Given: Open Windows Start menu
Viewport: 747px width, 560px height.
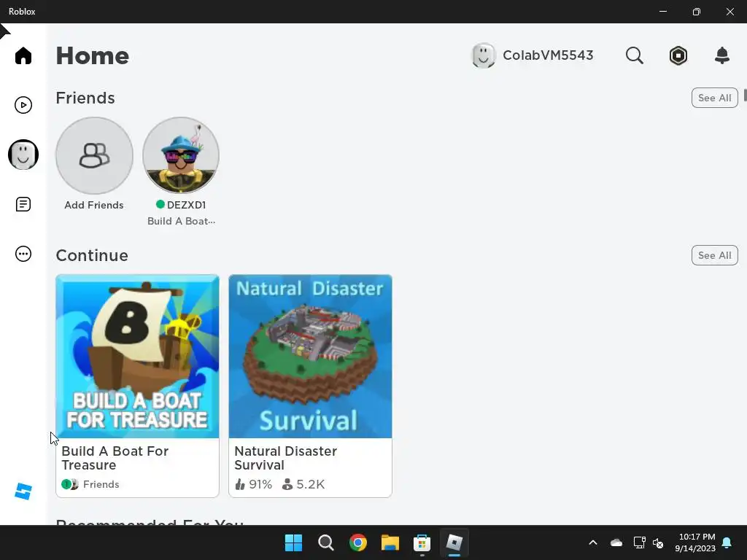Looking at the screenshot, I should pos(293,542).
